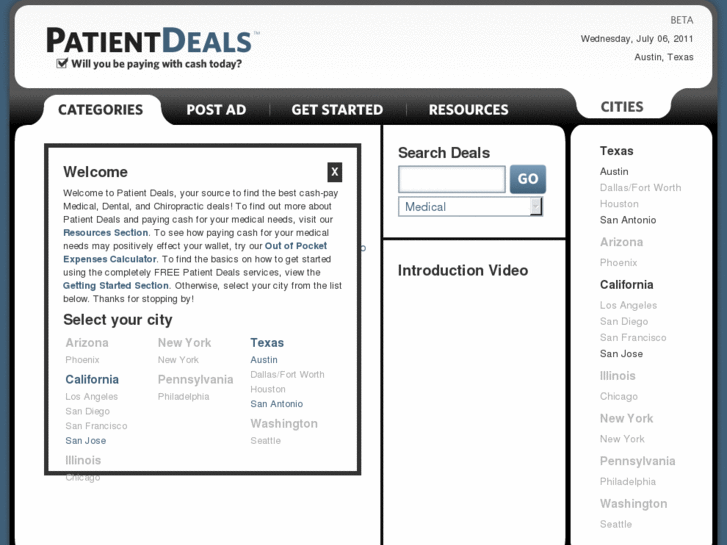The height and width of the screenshot is (545, 727).
Task: Click Austin in the Cities sidebar
Action: (x=614, y=172)
